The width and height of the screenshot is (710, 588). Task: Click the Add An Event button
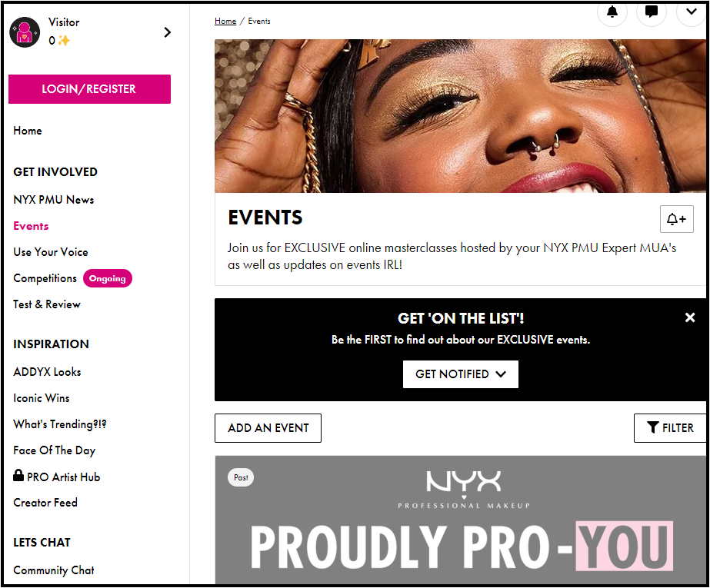(x=268, y=428)
